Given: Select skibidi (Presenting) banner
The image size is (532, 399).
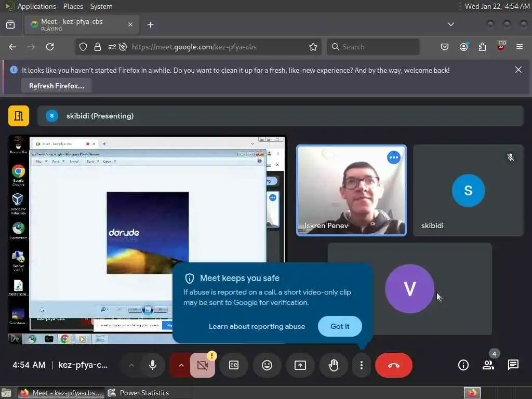Looking at the screenshot, I should coord(280,116).
